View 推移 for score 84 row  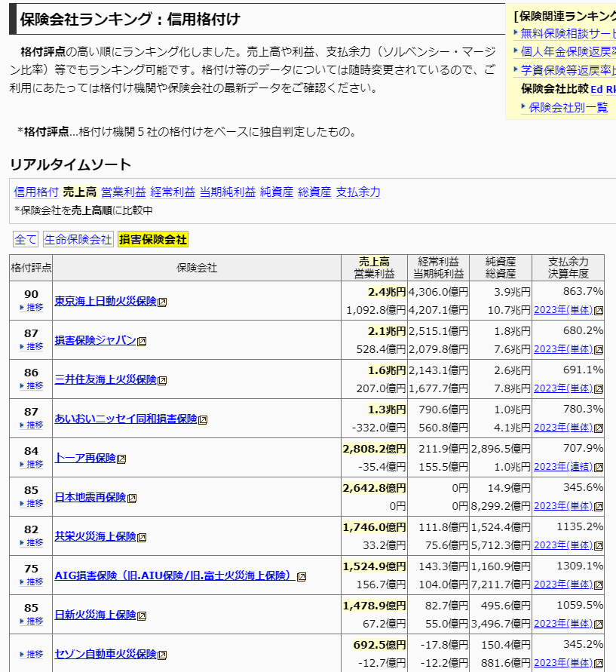coord(32,464)
